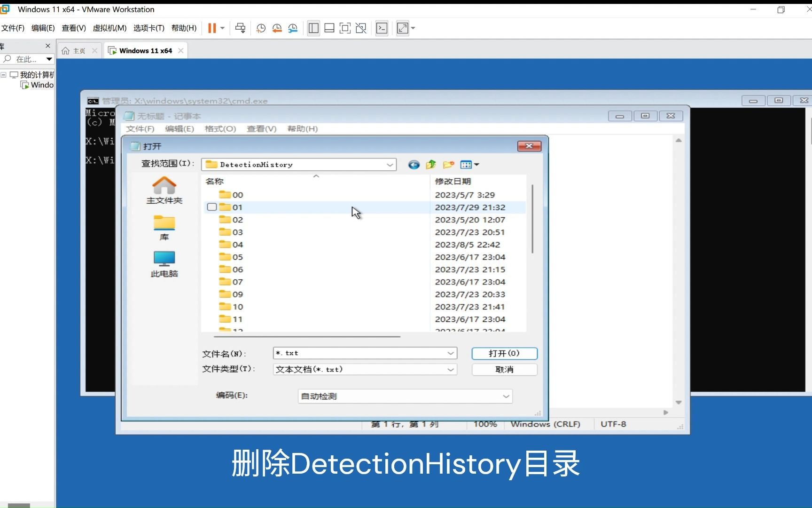Tick the checkbox beside folder 01
The height and width of the screenshot is (508, 812).
(x=211, y=207)
